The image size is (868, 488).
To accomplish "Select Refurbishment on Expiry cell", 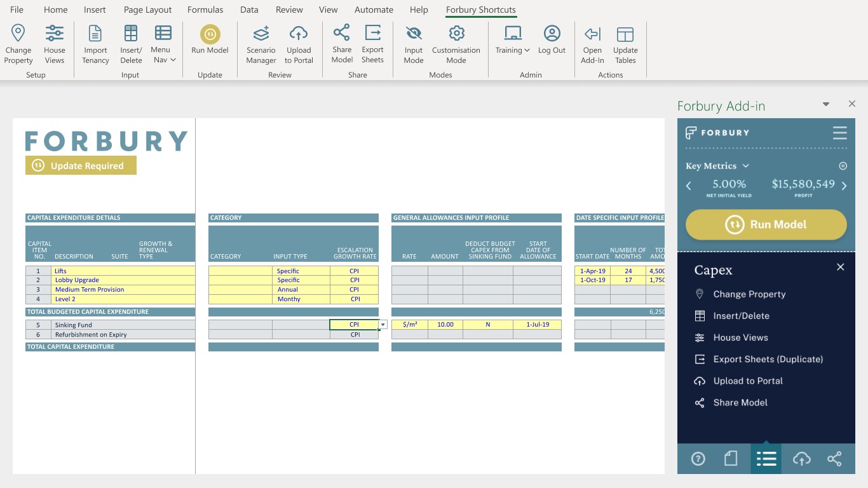I will (123, 334).
